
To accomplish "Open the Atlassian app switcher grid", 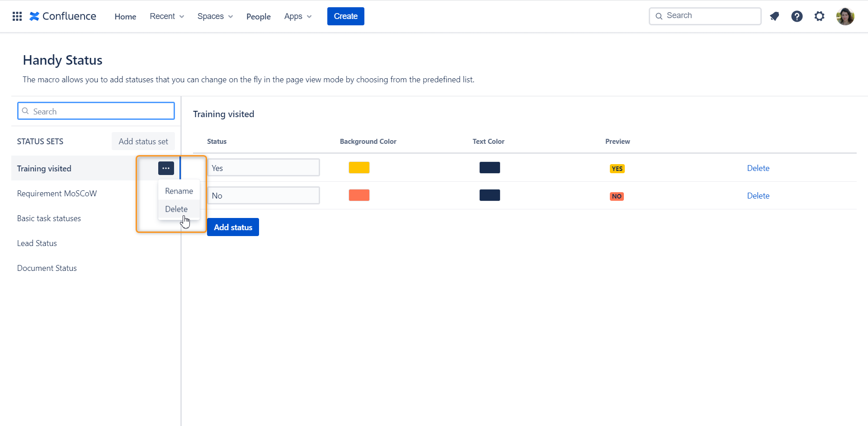I will point(17,16).
